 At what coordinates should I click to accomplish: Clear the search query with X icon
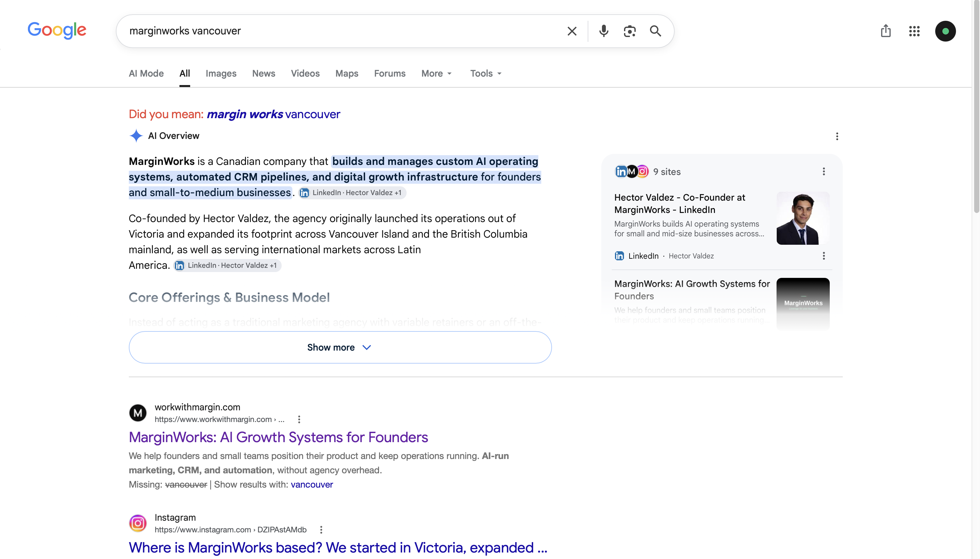coord(572,31)
